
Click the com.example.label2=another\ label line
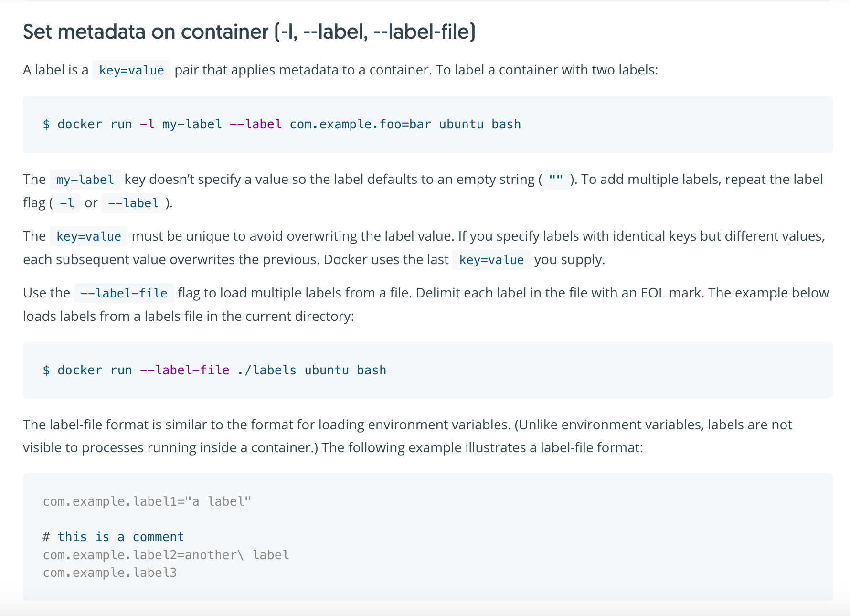point(166,555)
